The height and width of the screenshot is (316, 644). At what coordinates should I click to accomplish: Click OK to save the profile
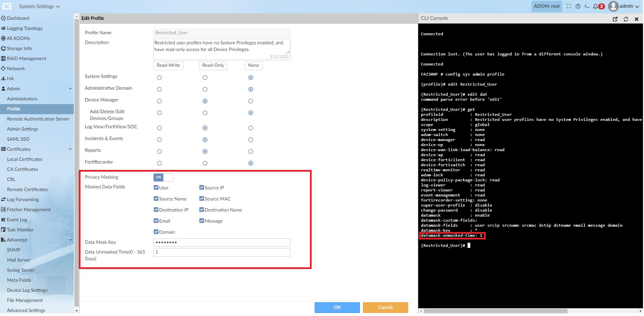(337, 307)
